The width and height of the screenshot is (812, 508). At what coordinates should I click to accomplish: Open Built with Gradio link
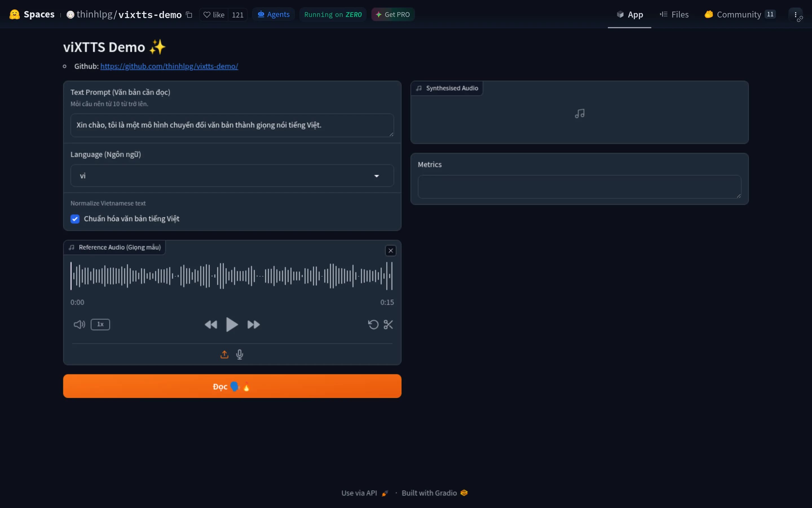click(x=434, y=493)
